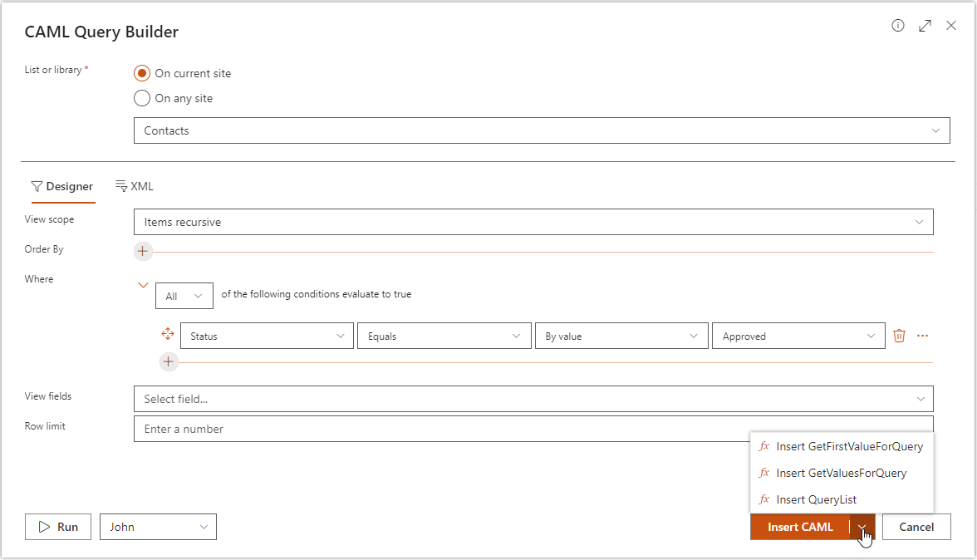Open the All conditions operator dropdown

[x=184, y=295]
